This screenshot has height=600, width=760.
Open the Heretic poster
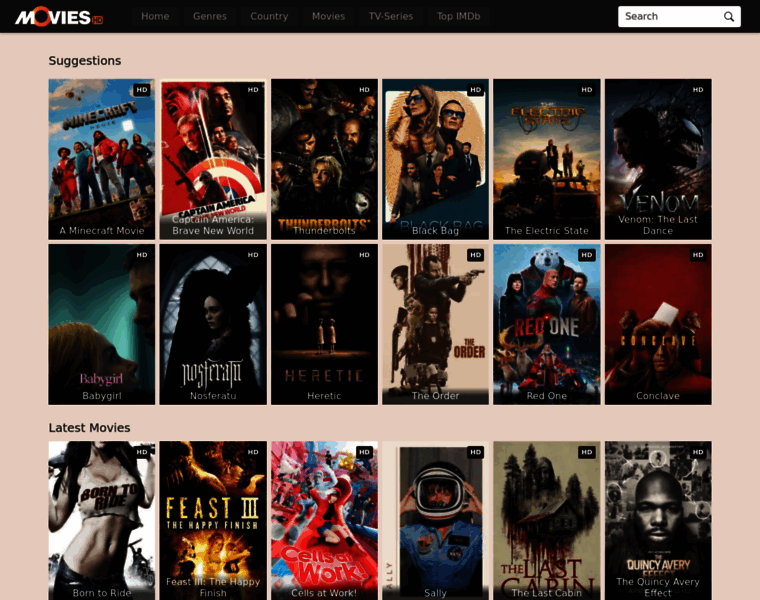click(x=324, y=324)
